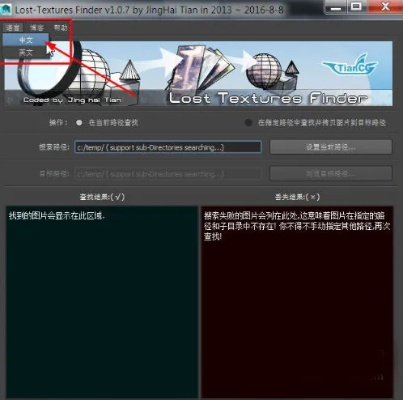Screen dimensions: 403x400
Task: Maximize the Lost-Textures Finder window
Action: pyautogui.click(x=356, y=7)
